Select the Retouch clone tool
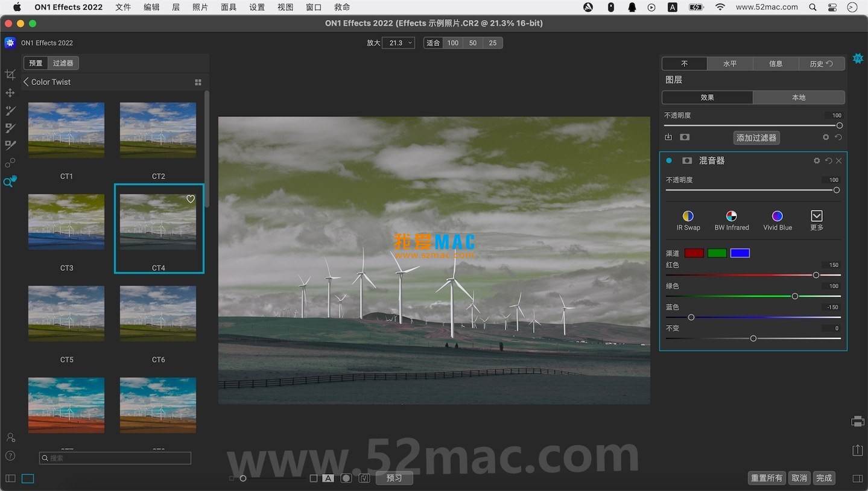This screenshot has width=868, height=491. tap(10, 163)
